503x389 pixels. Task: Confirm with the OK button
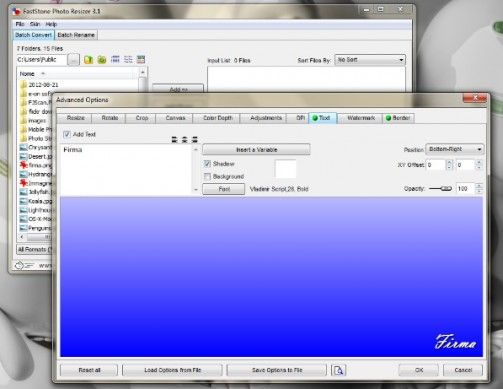[x=419, y=370]
